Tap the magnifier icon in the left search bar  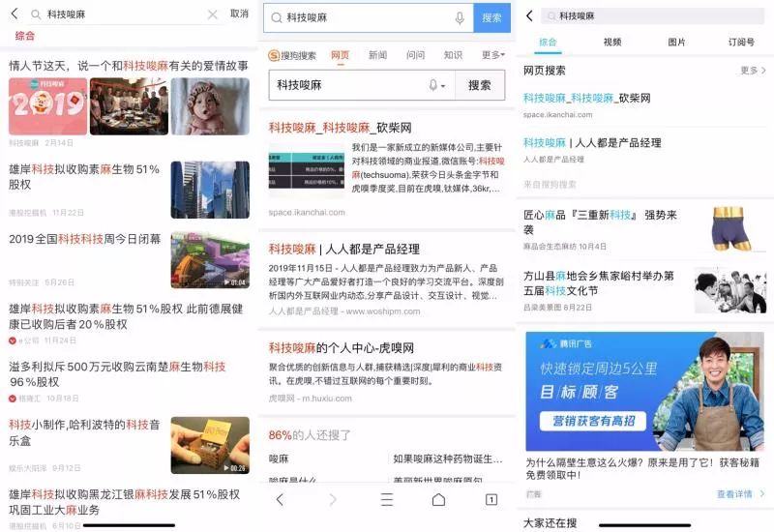[36, 15]
